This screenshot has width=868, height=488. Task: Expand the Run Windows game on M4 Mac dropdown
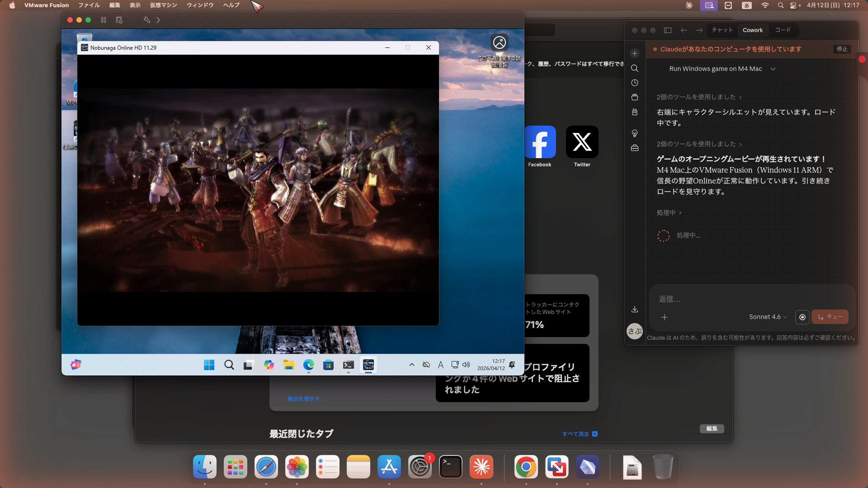pyautogui.click(x=773, y=69)
